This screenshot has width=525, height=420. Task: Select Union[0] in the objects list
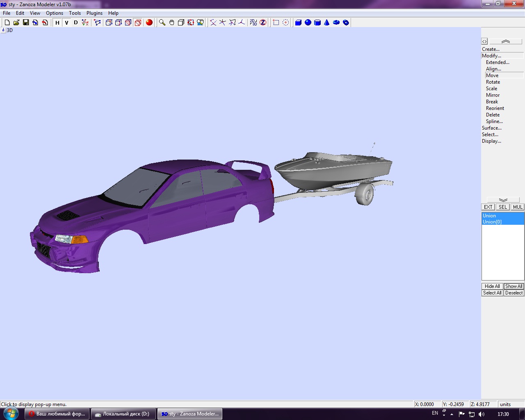pyautogui.click(x=503, y=222)
